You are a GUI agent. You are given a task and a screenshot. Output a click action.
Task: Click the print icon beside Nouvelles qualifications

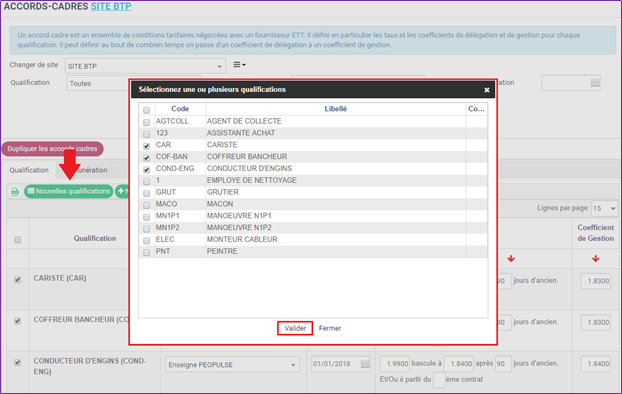[15, 192]
